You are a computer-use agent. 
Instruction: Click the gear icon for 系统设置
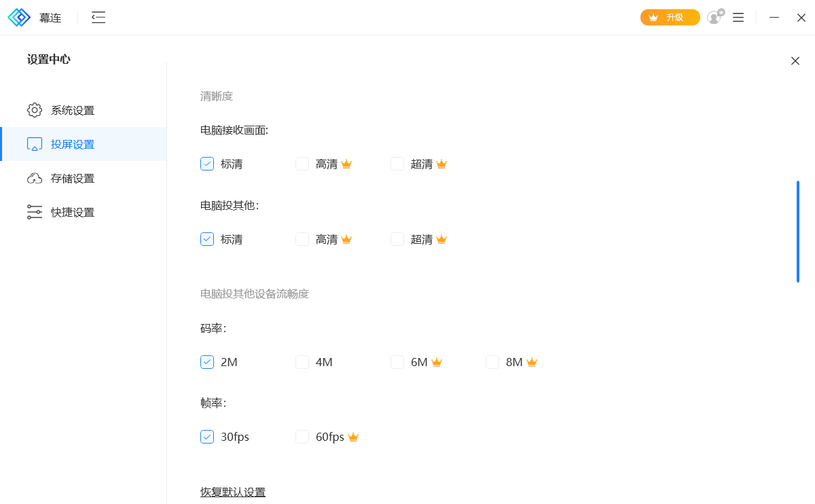[35, 110]
